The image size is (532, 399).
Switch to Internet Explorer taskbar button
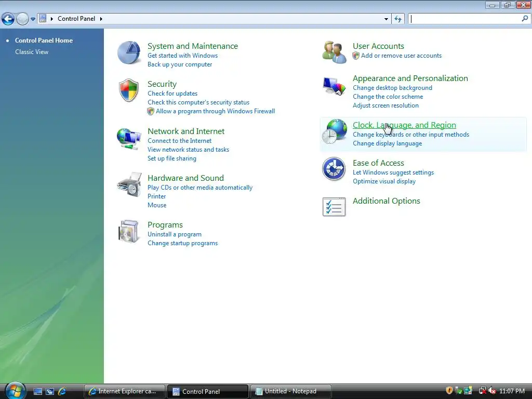point(124,392)
